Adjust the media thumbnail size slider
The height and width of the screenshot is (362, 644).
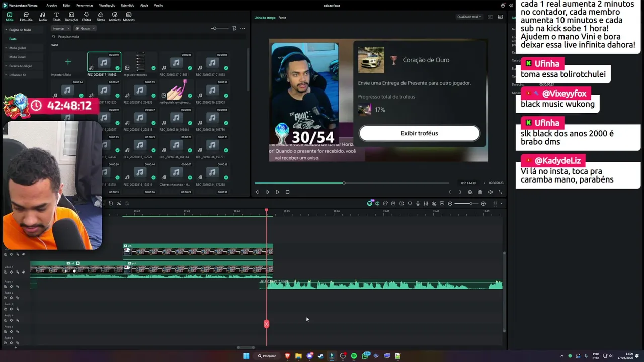(x=214, y=28)
